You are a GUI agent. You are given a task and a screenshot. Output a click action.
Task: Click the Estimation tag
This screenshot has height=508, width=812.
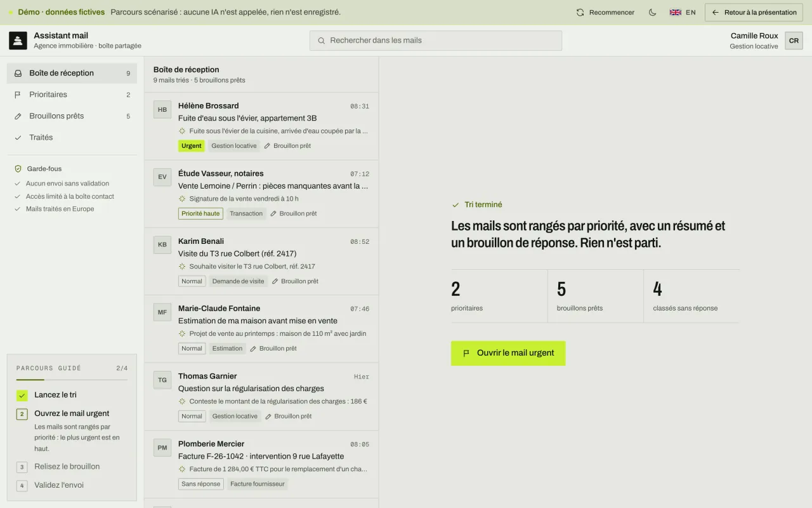click(x=227, y=349)
